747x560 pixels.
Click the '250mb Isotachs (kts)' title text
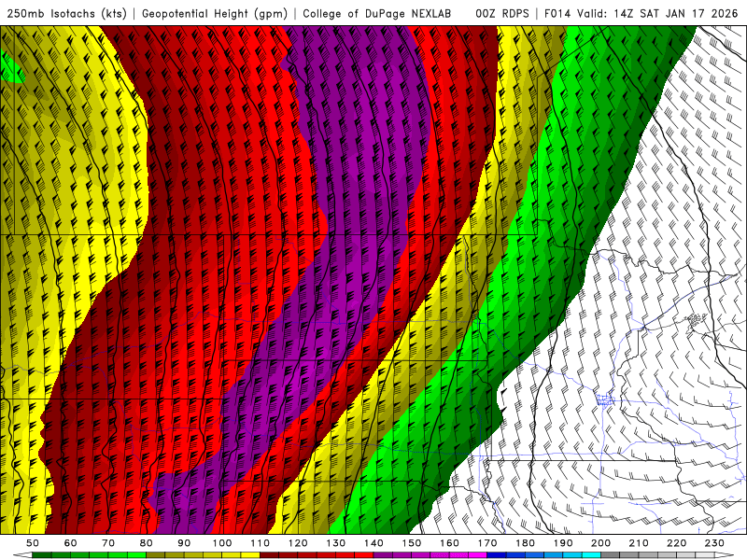pos(66,14)
